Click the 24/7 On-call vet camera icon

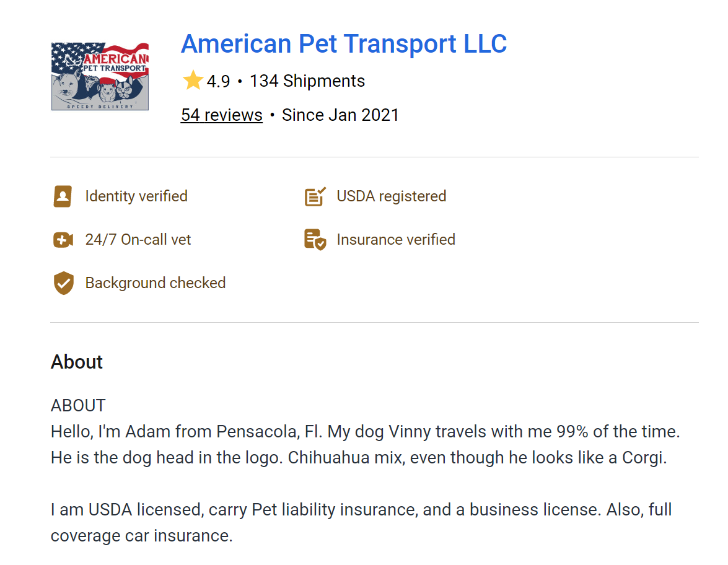(x=63, y=240)
